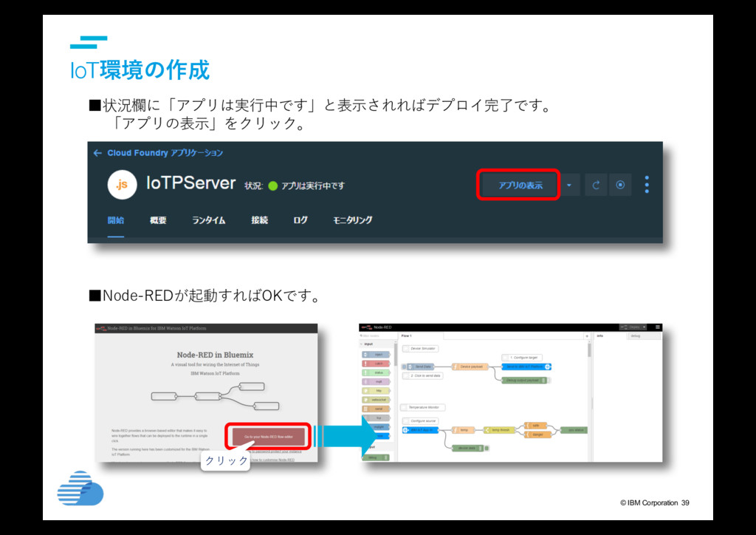
Task: Click the アプリの表示 button
Action: [x=520, y=185]
